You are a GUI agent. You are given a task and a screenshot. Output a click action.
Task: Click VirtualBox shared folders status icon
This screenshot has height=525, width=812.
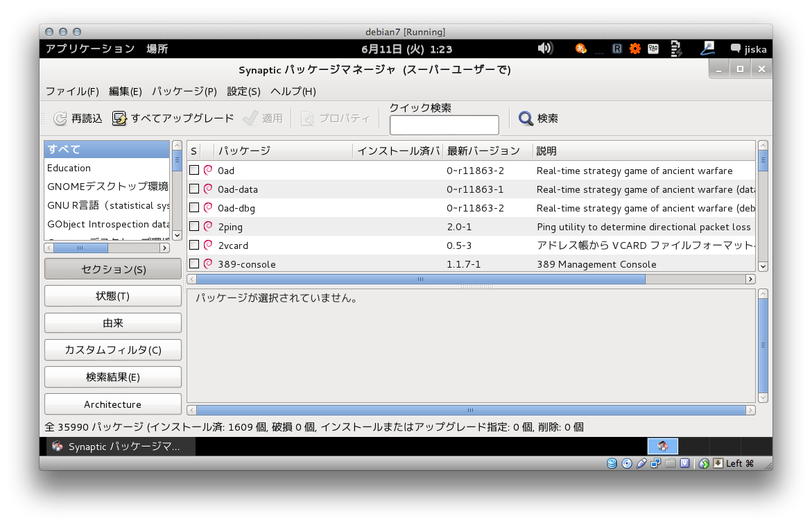coord(670,463)
